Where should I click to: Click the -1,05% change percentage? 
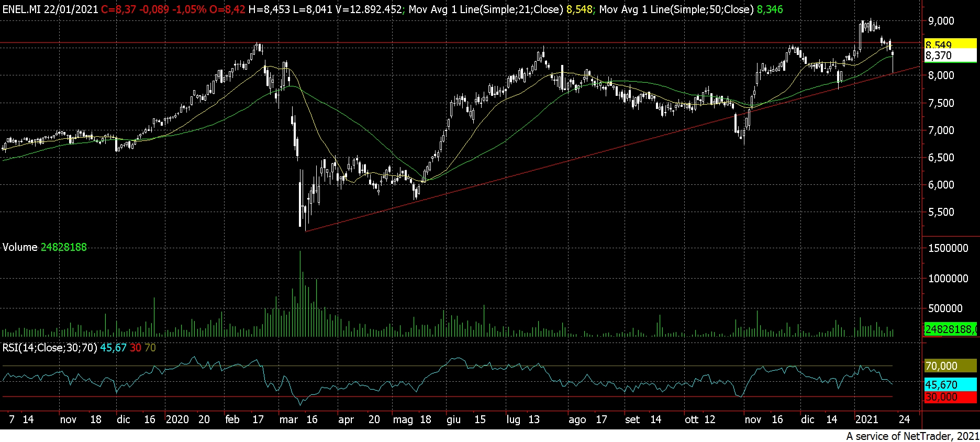[189, 9]
